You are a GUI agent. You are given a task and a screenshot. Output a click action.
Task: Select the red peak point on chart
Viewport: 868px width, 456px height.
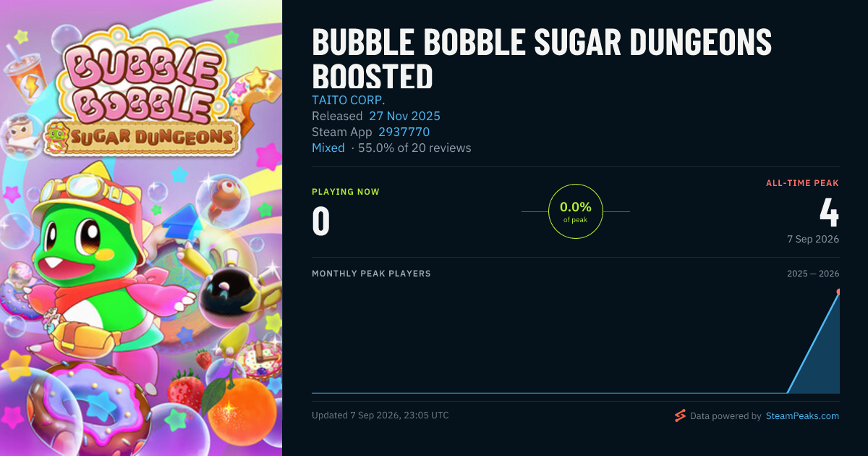[x=838, y=292]
